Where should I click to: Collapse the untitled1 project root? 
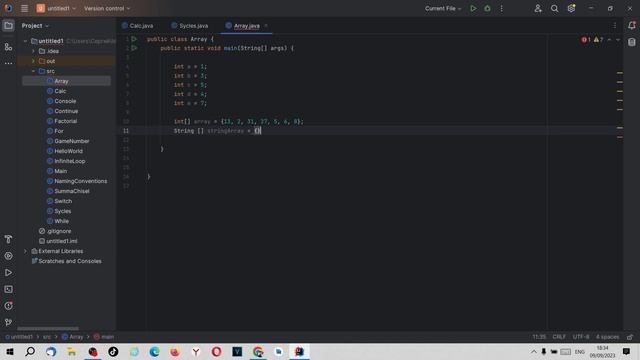pos(25,41)
